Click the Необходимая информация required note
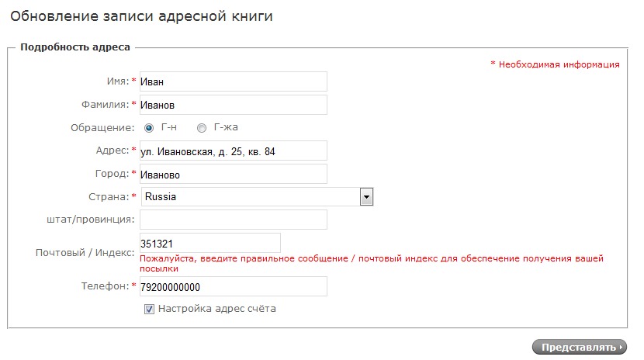644x360 pixels. [555, 64]
